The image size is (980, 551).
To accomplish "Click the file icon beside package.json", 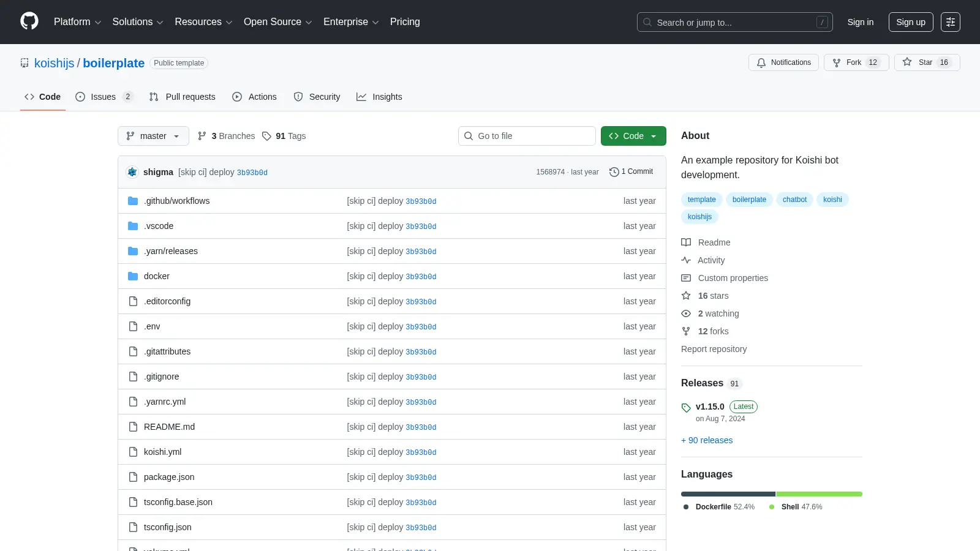I will pyautogui.click(x=133, y=477).
